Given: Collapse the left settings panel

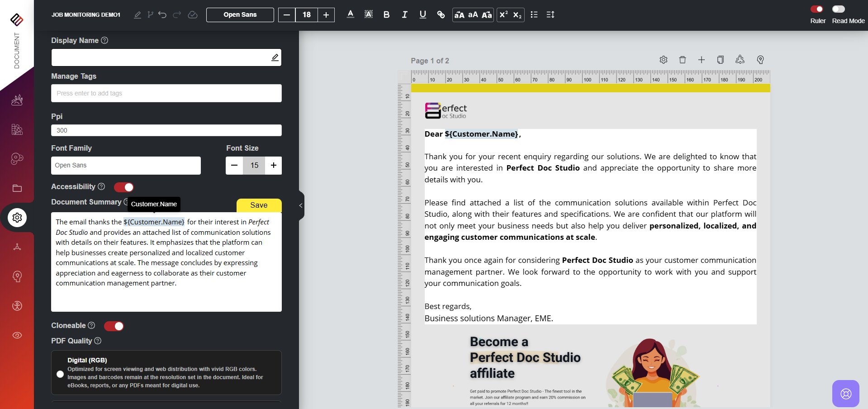Looking at the screenshot, I should coord(301,205).
